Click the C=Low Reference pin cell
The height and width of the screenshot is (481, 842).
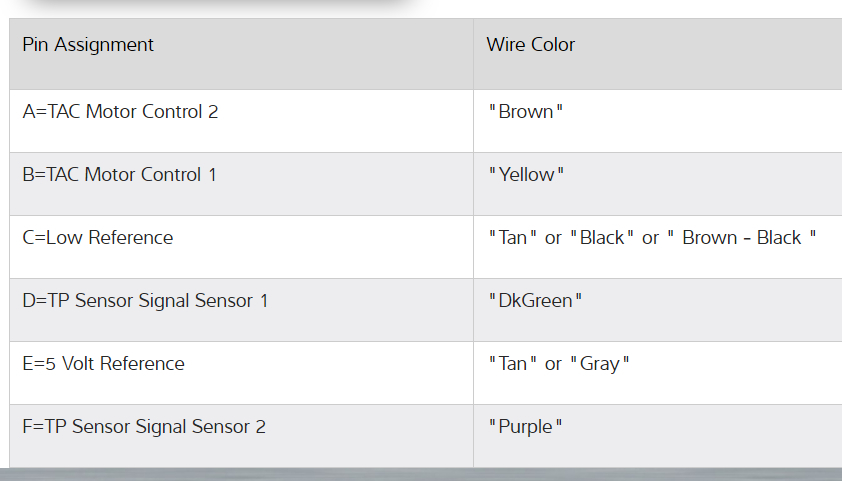coord(98,238)
